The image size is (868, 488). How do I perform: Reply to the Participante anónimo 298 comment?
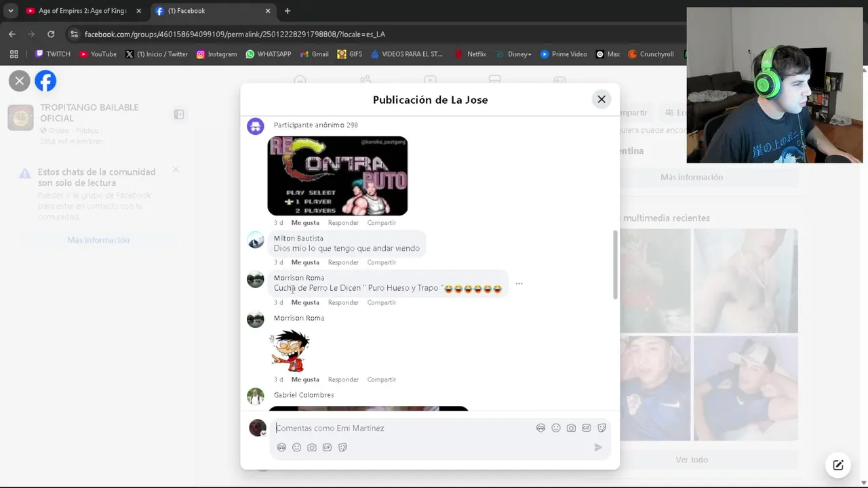point(343,223)
